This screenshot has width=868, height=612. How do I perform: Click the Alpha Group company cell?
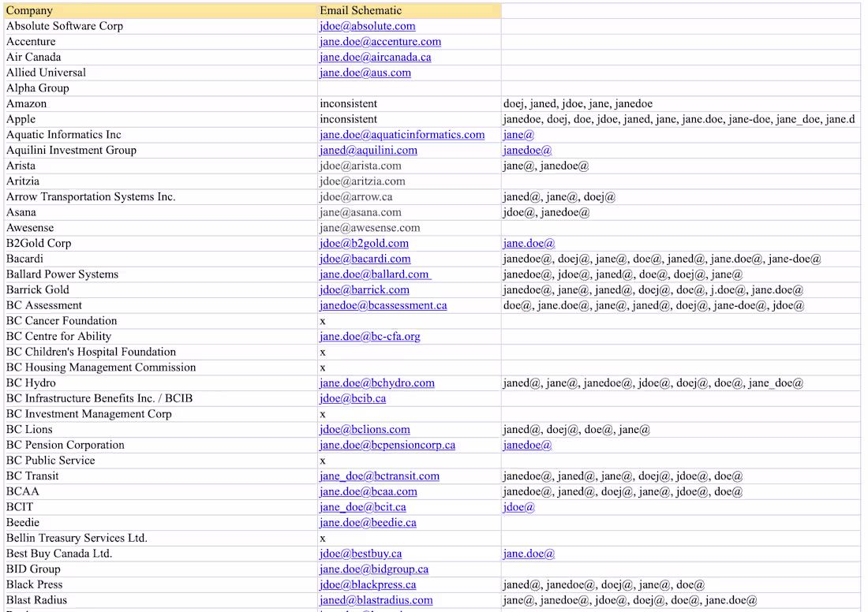(x=158, y=88)
